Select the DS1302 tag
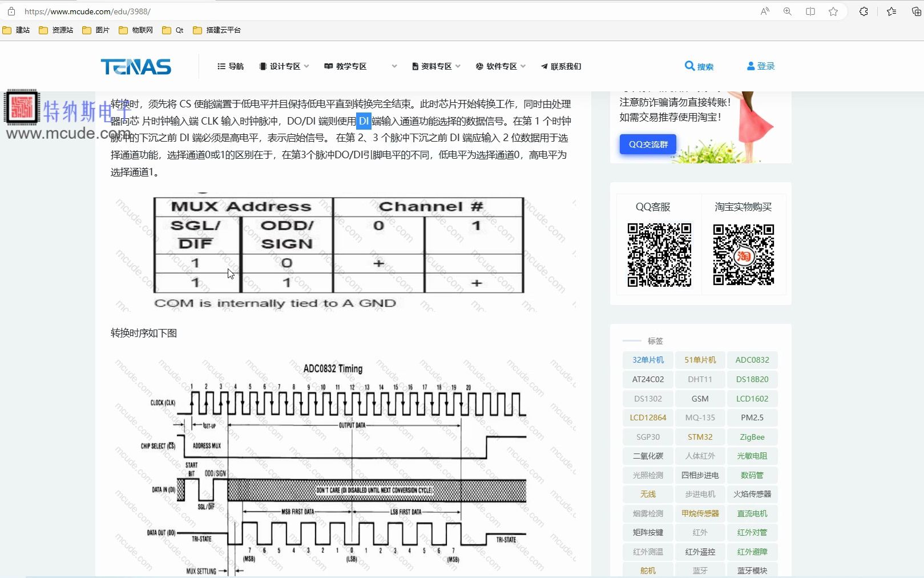Screen dimensions: 924x578 (x=648, y=399)
